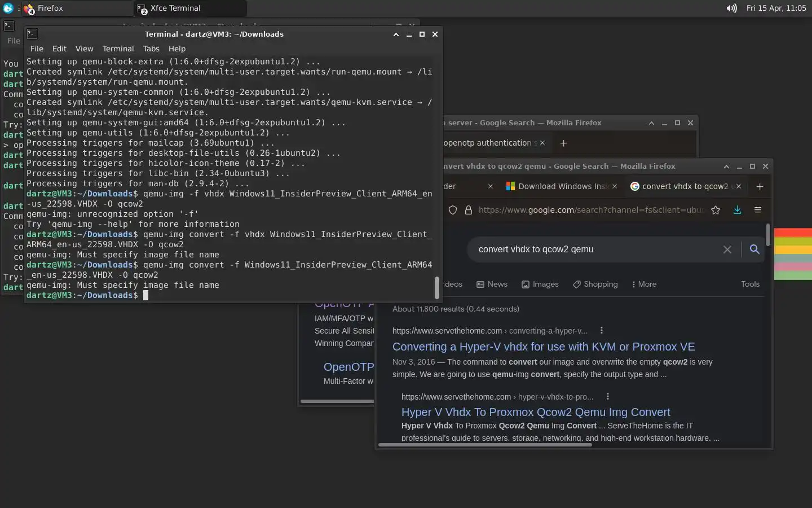Open 'Hyper V Vhdx To Proxmox Qcow2' result link
This screenshot has height=508, width=812.
point(536,412)
